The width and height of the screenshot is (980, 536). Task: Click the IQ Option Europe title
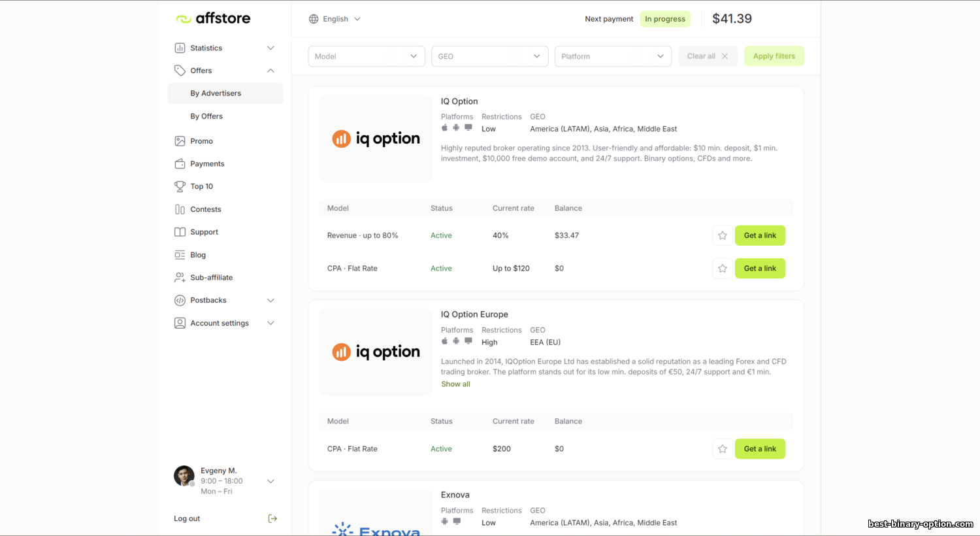click(474, 314)
